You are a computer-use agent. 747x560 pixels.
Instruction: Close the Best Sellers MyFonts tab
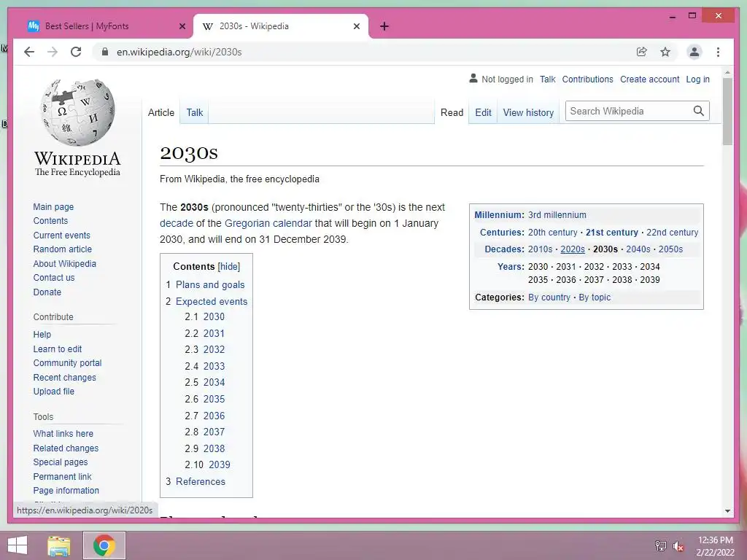182,26
